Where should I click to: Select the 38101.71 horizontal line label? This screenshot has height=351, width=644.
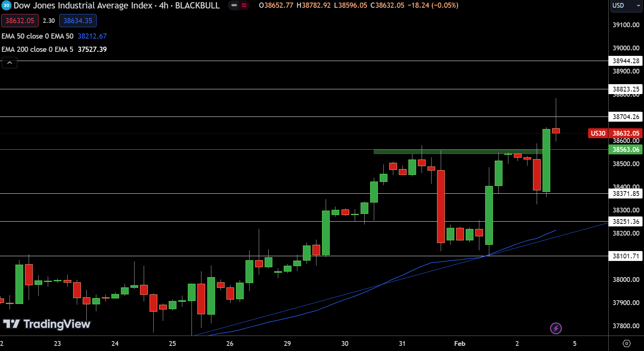[626, 256]
